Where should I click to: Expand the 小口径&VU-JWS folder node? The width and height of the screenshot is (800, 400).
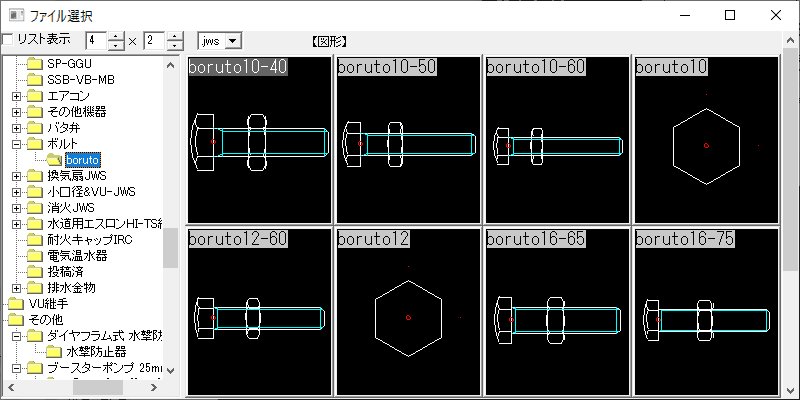tap(17, 192)
